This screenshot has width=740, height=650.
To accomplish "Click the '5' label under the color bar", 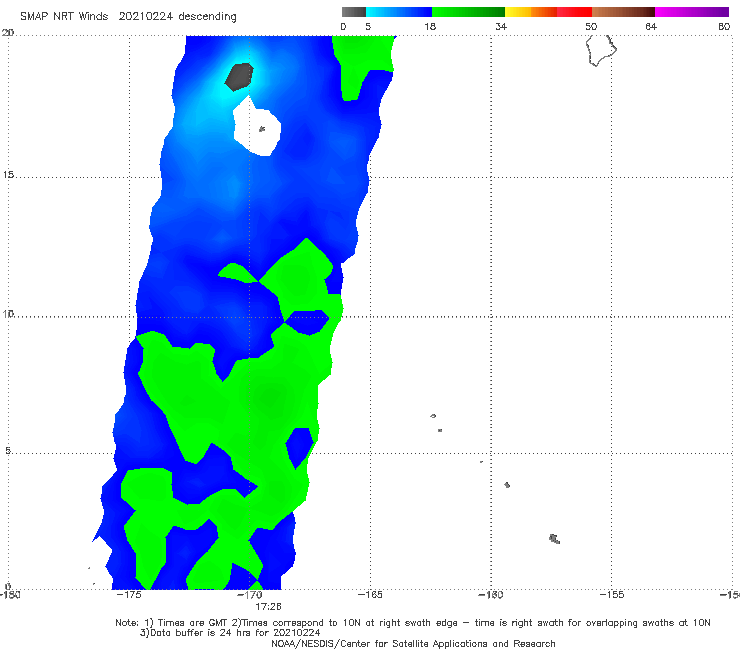I will point(368,26).
